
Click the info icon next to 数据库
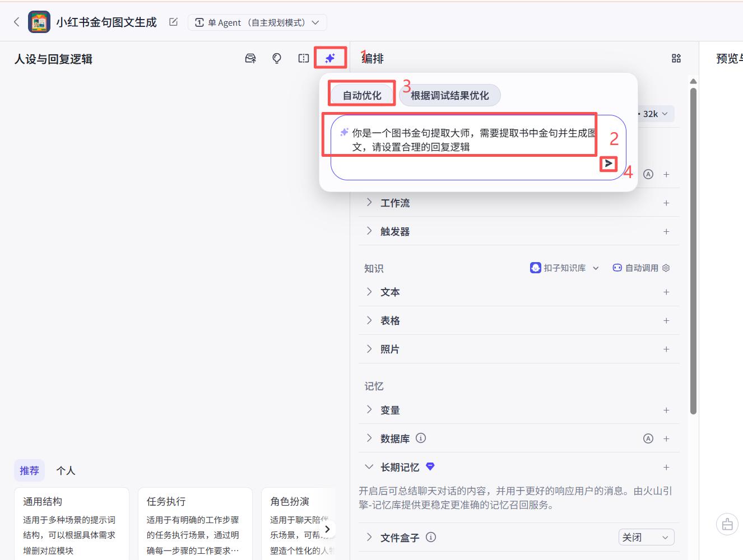pos(421,438)
